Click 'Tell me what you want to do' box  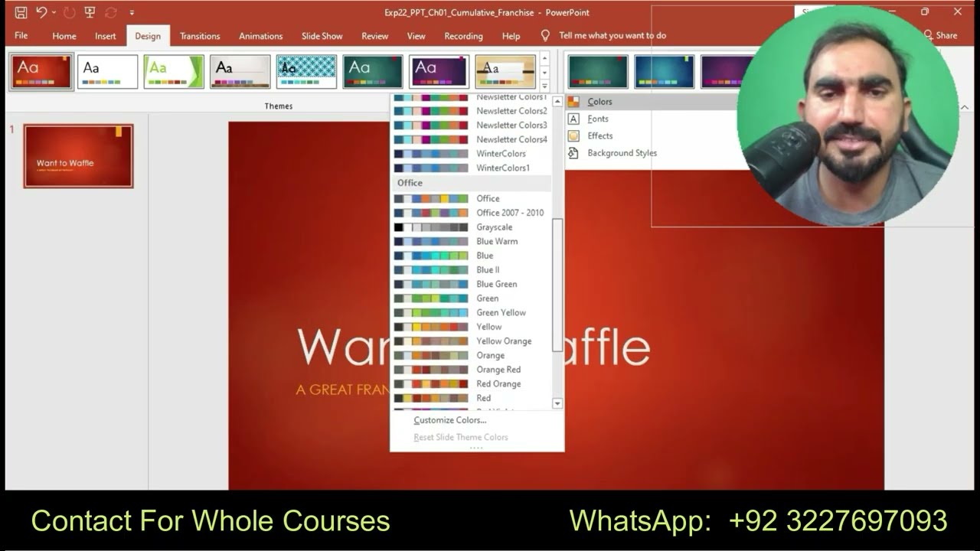click(x=612, y=36)
